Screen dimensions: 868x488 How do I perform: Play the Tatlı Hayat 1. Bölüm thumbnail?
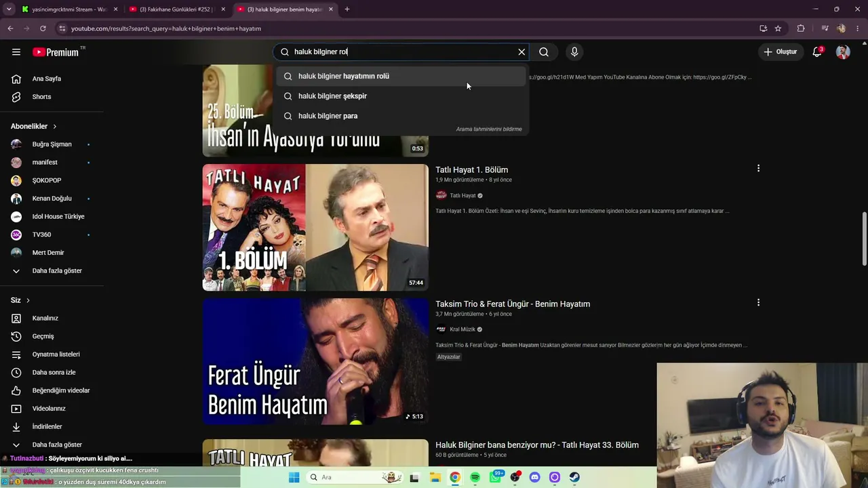[315, 227]
